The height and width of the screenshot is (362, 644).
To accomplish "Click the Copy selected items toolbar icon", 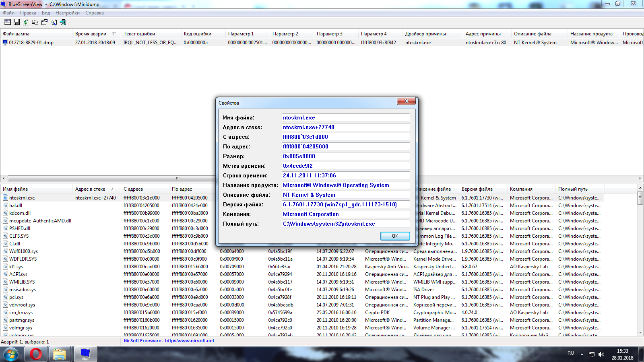I will (x=35, y=22).
